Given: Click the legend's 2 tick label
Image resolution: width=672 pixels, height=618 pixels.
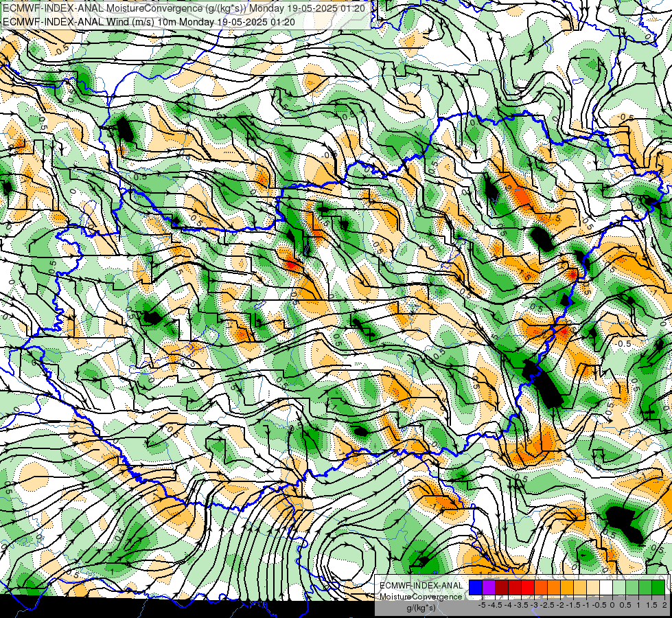Looking at the screenshot, I should pos(664,605).
